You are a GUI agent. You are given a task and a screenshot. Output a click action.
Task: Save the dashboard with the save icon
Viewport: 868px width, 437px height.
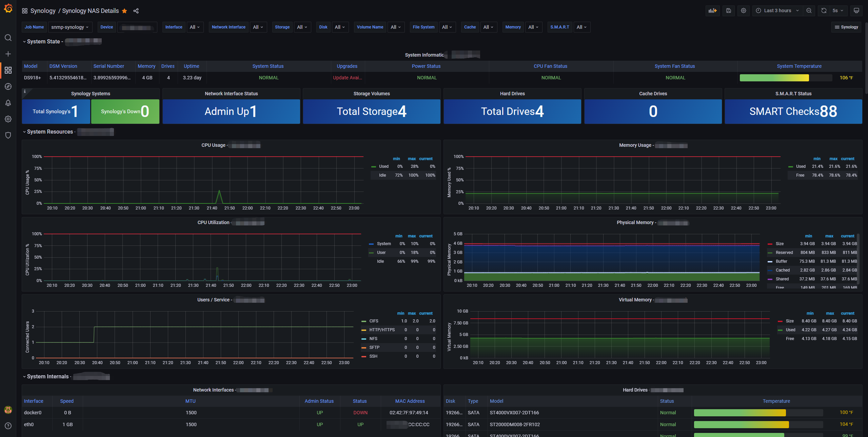(729, 11)
